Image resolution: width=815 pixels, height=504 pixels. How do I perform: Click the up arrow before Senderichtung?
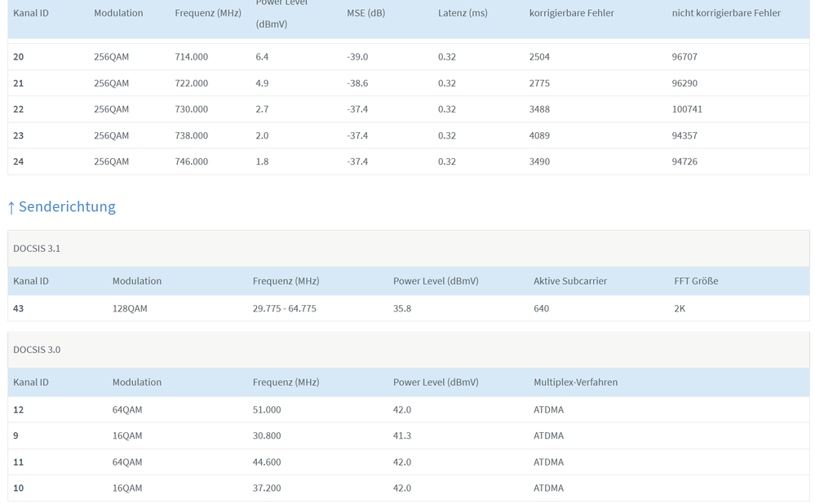[11, 207]
